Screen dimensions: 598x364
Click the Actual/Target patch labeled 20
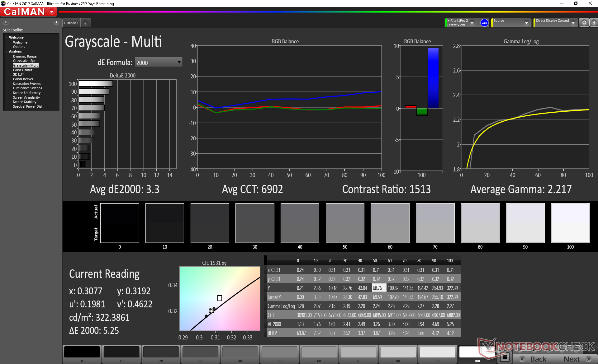click(210, 223)
